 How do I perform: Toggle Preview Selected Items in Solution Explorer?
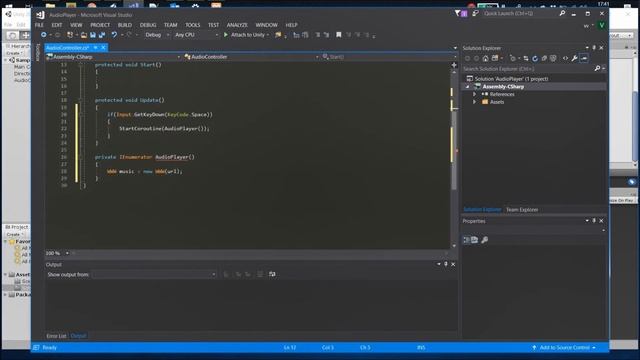pyautogui.click(x=584, y=58)
